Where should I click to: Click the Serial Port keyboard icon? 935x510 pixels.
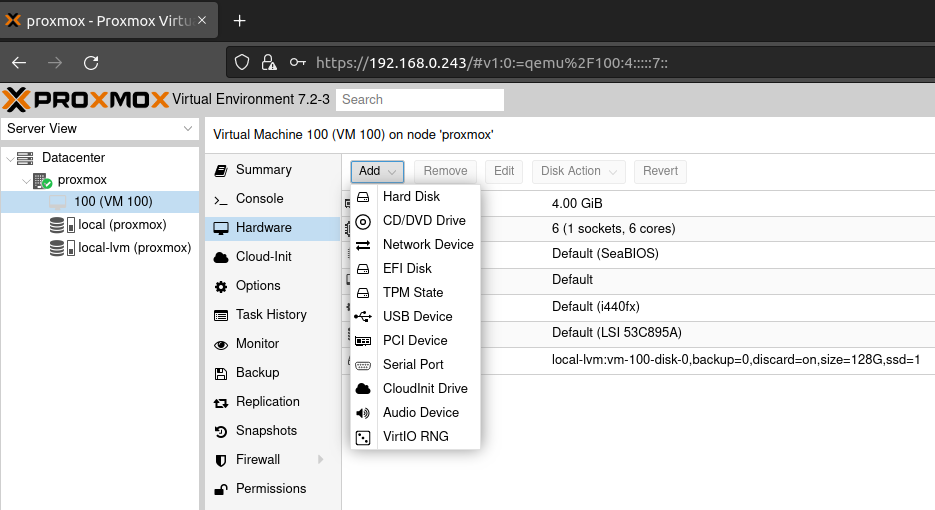pos(363,365)
